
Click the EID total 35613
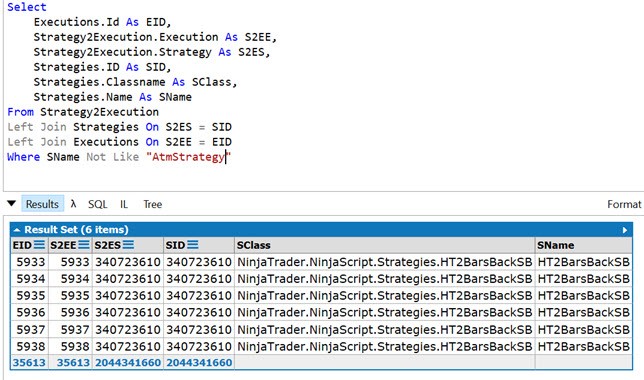[29, 362]
